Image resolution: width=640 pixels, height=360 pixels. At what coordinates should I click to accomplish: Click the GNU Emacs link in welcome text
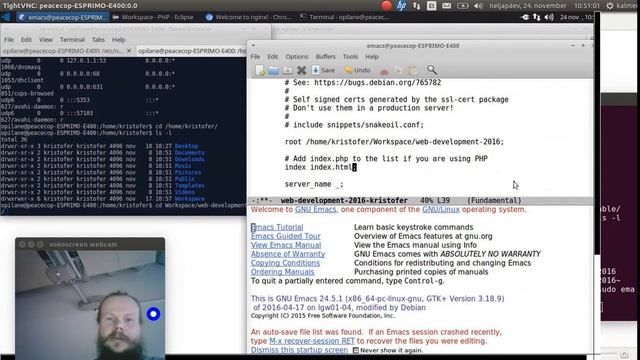click(316, 209)
